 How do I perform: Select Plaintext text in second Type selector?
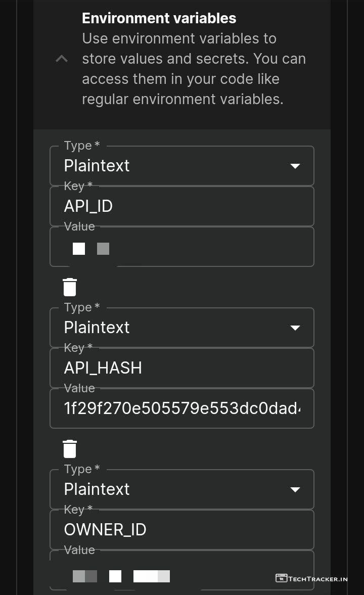click(97, 328)
